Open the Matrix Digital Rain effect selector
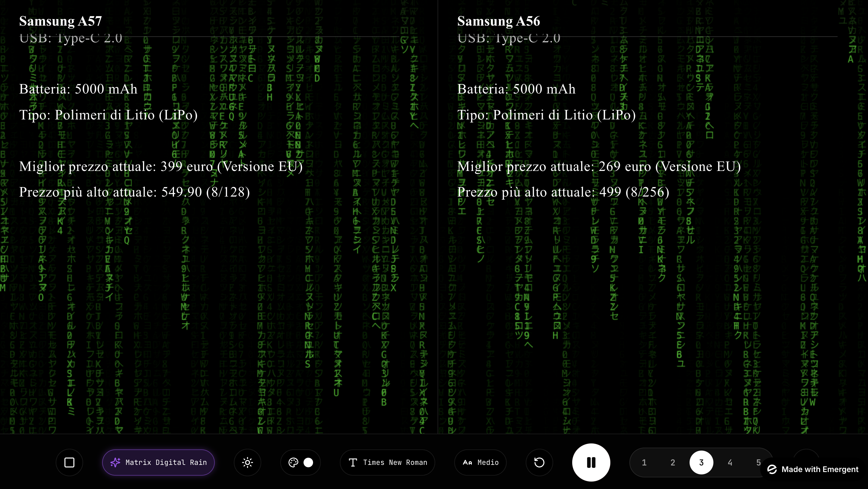This screenshot has height=489, width=868. click(x=158, y=462)
